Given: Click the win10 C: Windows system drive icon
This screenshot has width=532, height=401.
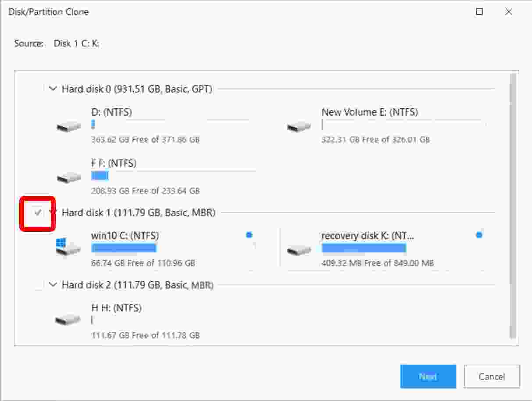Looking at the screenshot, I should pyautogui.click(x=68, y=247).
